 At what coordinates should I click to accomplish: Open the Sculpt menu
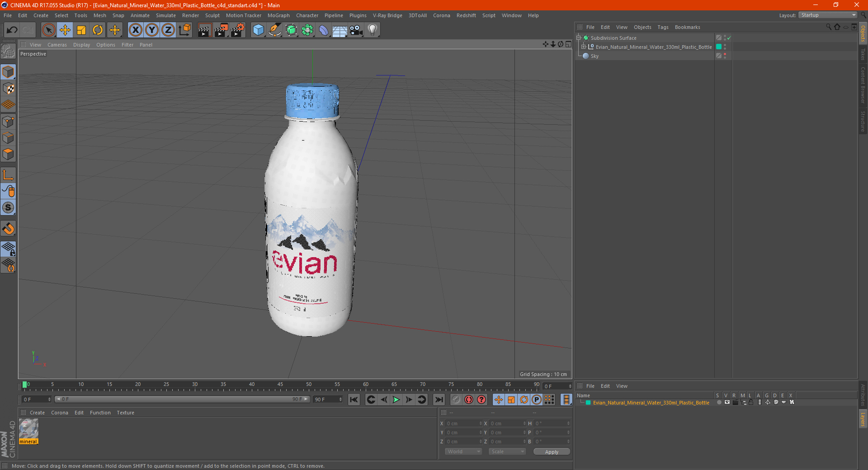tap(212, 15)
